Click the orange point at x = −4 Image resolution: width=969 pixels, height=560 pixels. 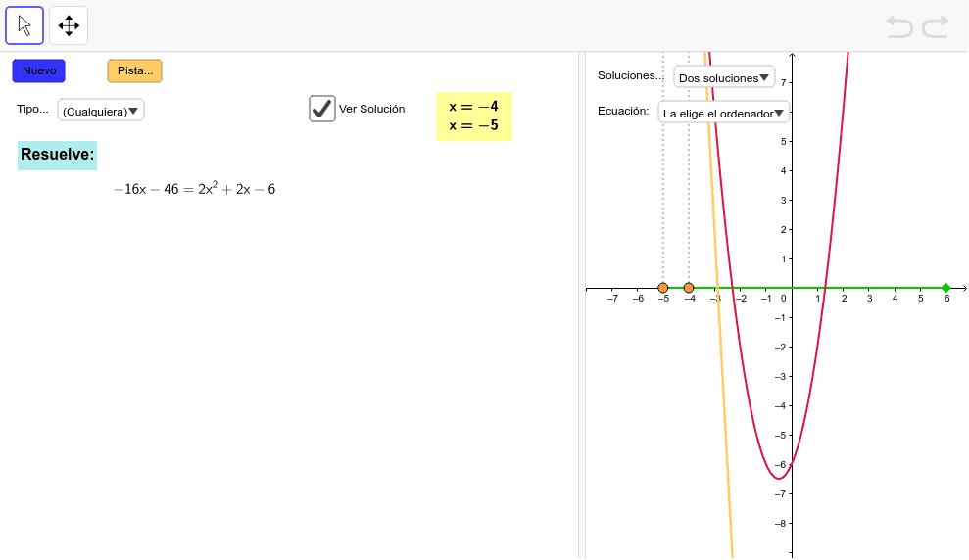(689, 288)
